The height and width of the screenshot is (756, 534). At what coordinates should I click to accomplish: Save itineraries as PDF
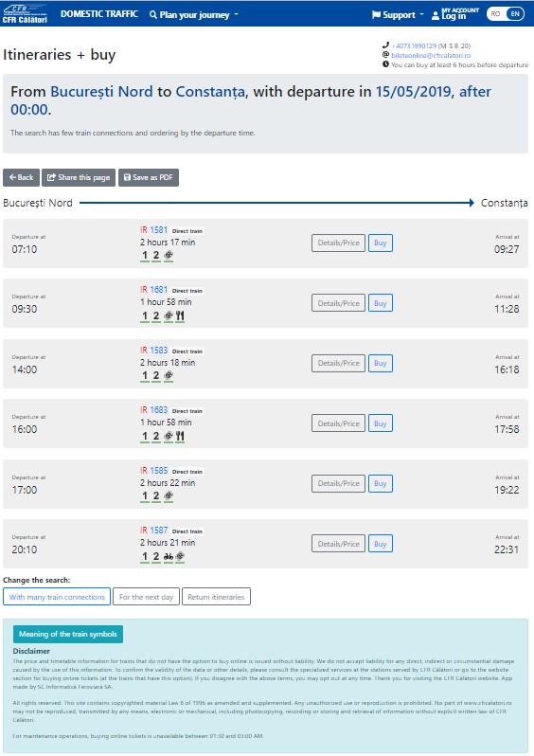[x=149, y=177]
